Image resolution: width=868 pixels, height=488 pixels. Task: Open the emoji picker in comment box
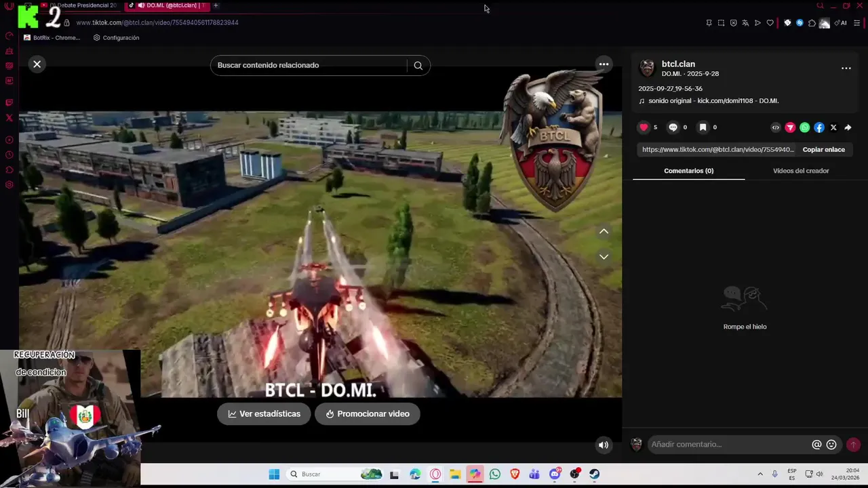pos(831,445)
